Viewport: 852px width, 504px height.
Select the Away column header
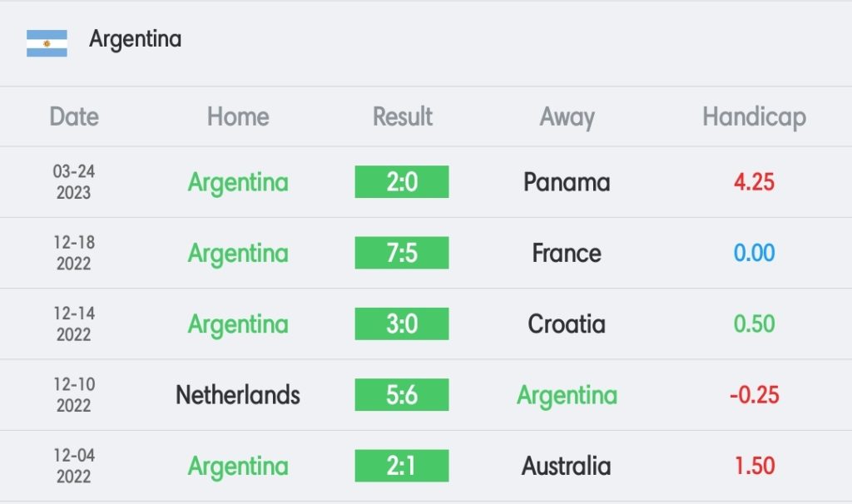[567, 118]
